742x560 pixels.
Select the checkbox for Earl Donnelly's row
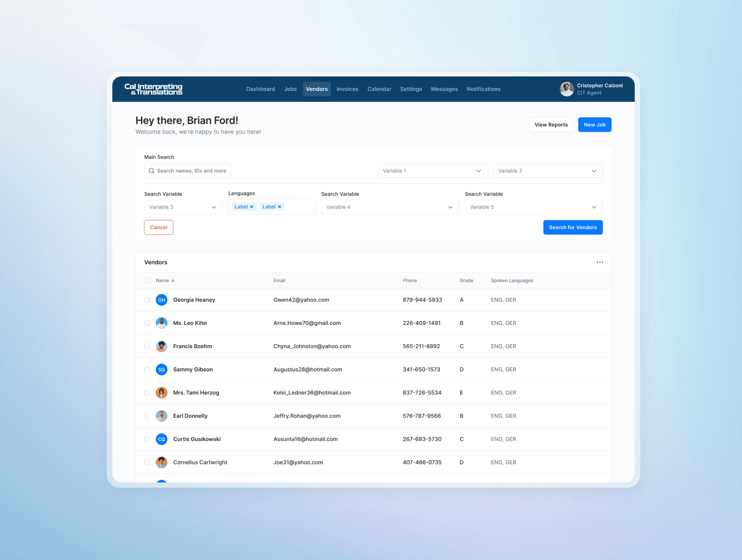[x=147, y=415]
